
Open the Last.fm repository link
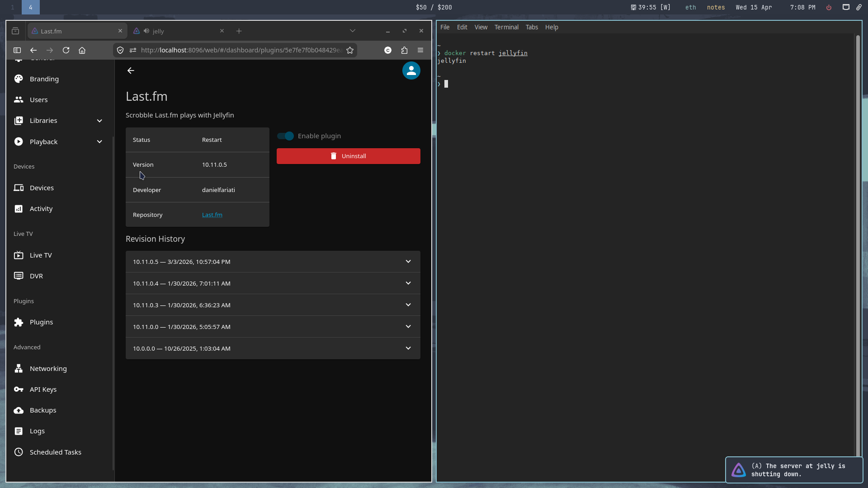pos(212,215)
